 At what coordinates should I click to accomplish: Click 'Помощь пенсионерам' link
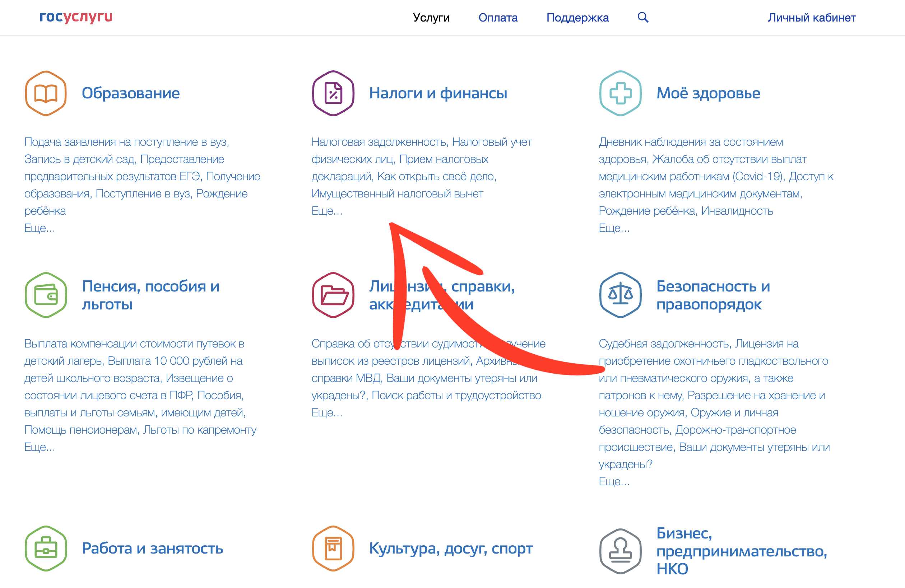tap(81, 430)
